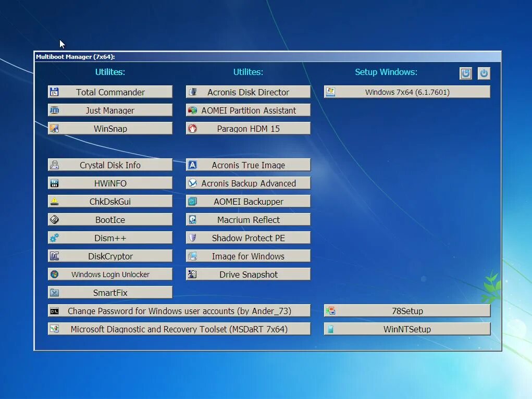Click the Shadow Protect PE shield icon
This screenshot has height=399, width=532.
click(192, 238)
